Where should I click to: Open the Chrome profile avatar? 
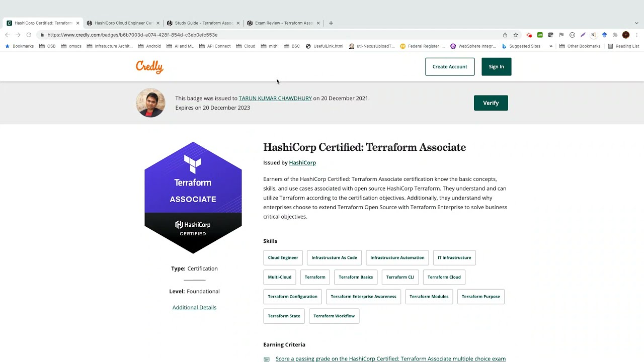point(626,35)
